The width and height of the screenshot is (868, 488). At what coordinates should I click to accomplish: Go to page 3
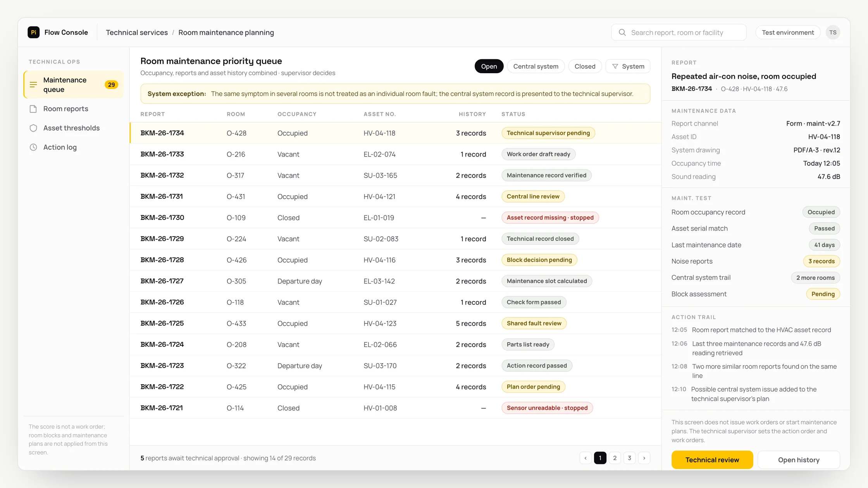[x=630, y=458]
